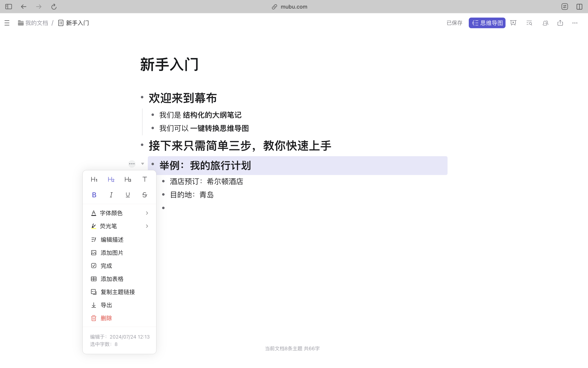This screenshot has width=588, height=368.
Task: Click bullet beside 目的地：青岛
Action: (163, 194)
